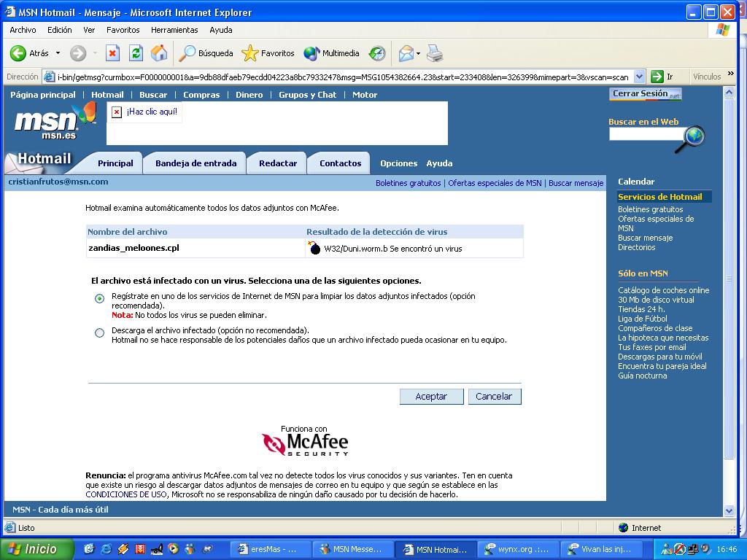Go to the Home page icon
This screenshot has width=747, height=560.
coord(159,53)
